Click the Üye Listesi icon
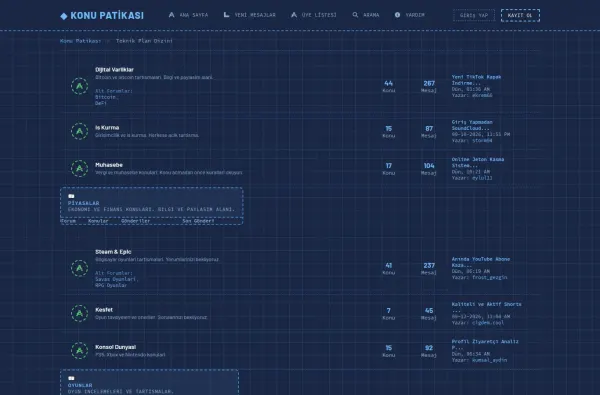This screenshot has width=600, height=395. point(294,15)
